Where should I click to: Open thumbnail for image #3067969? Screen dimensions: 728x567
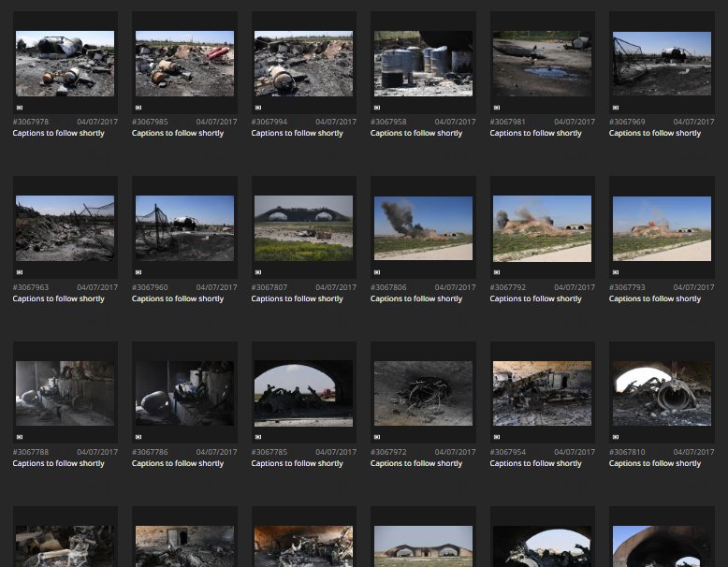[x=662, y=64]
